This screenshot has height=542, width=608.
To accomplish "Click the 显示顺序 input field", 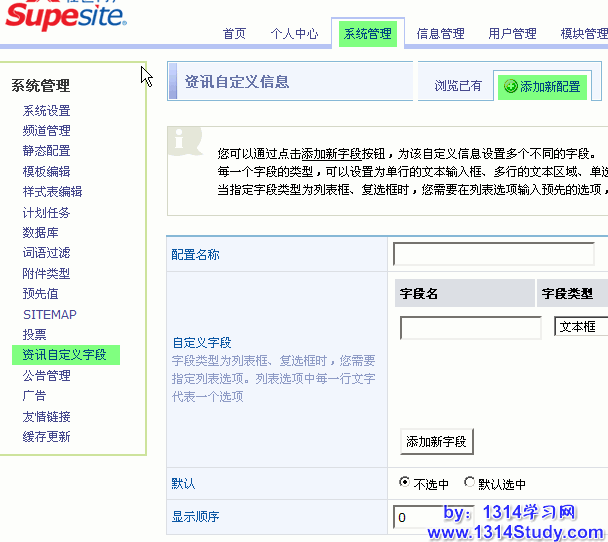I will coord(440,517).
